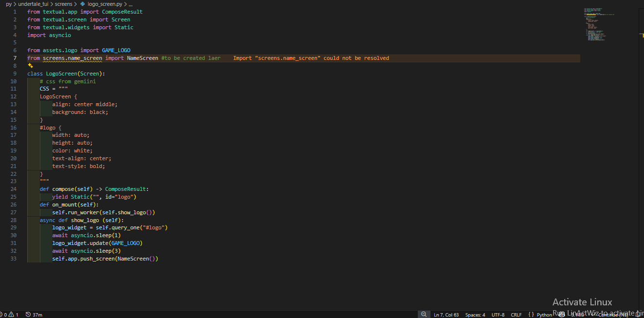Click the Python file icon in breadcrumb

(82, 4)
